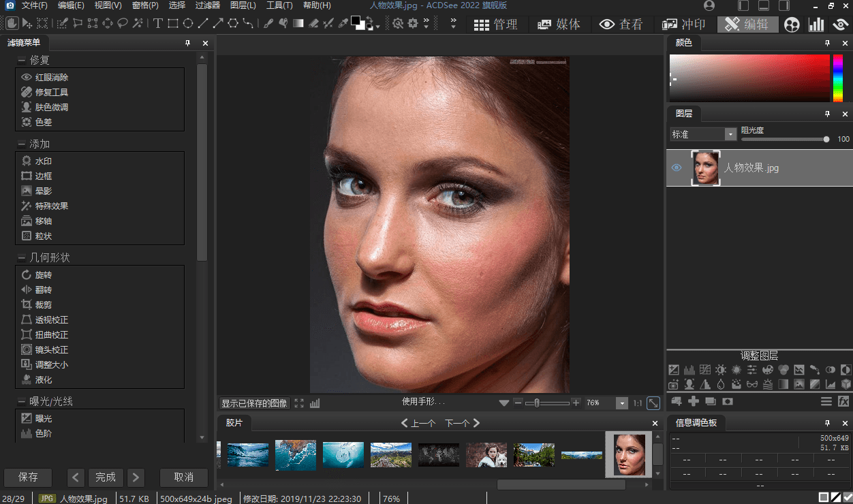Image resolution: width=853 pixels, height=504 pixels.
Task: Open the 过滤器 menu
Action: point(207,5)
